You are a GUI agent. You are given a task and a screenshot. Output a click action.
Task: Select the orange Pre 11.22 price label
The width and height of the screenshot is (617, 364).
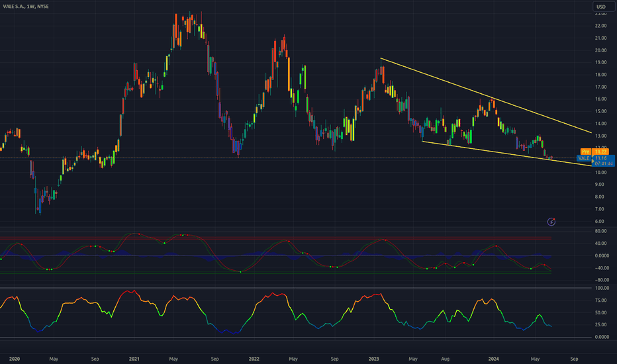594,152
